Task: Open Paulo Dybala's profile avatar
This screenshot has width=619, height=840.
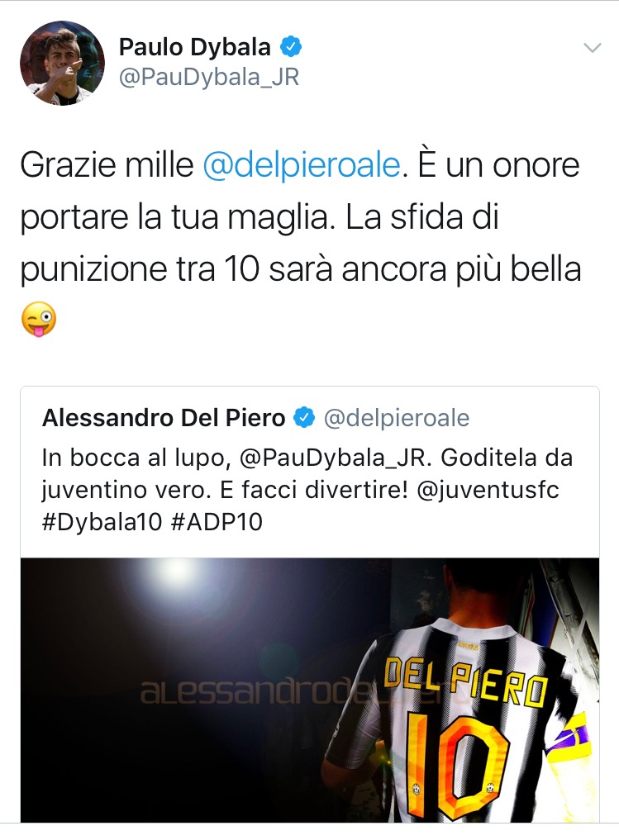Action: (62, 64)
